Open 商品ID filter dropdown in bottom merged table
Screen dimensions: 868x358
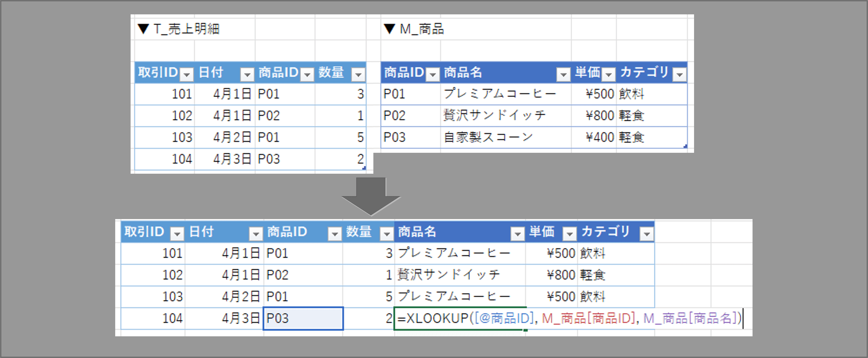[x=335, y=234]
